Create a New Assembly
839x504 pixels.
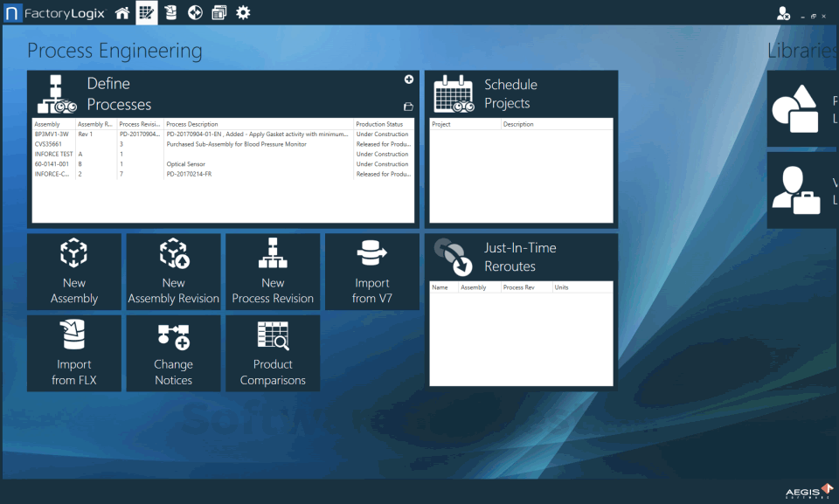tap(74, 272)
